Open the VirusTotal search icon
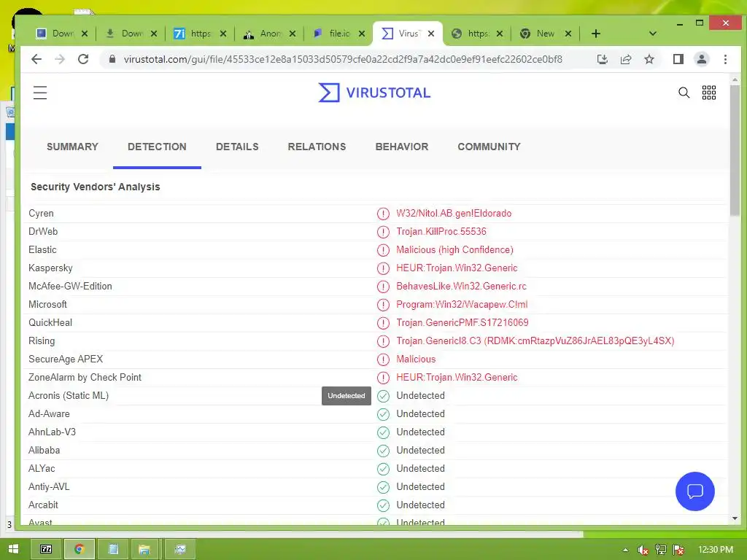This screenshot has width=747, height=560. pos(684,93)
